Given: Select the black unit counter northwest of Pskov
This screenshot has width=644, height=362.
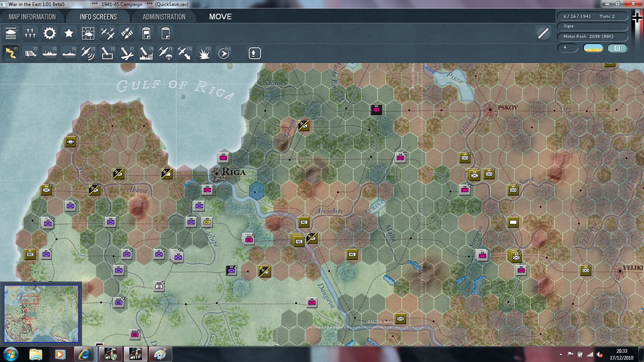Looking at the screenshot, I should point(376,109).
